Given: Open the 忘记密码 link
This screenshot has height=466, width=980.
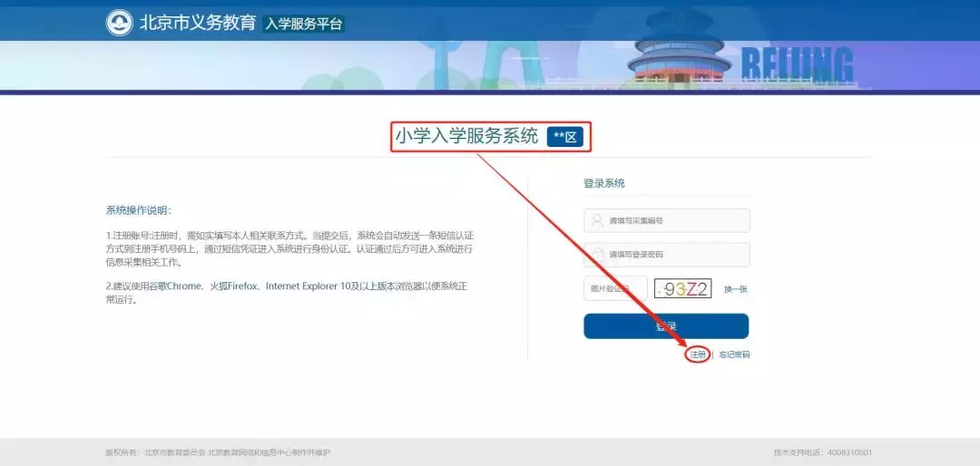Looking at the screenshot, I should tap(734, 354).
